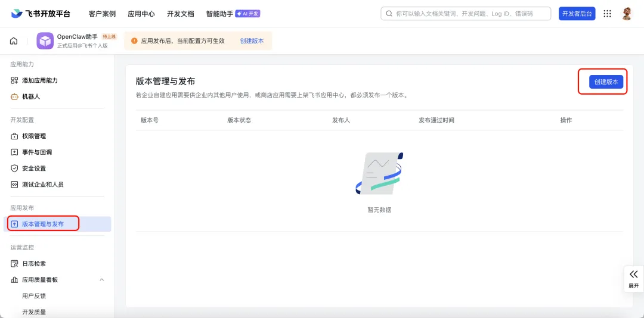Click the 创建版本 link in banner
The height and width of the screenshot is (318, 644).
pyautogui.click(x=252, y=41)
